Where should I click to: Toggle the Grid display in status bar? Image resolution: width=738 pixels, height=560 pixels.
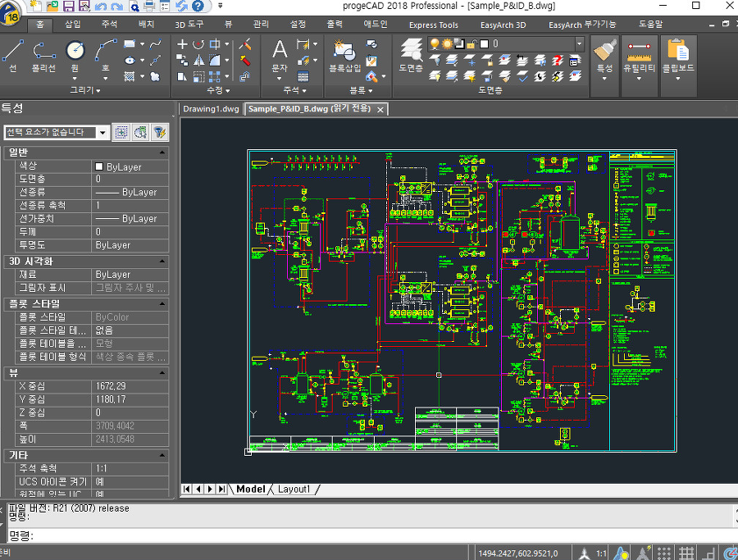click(x=686, y=553)
